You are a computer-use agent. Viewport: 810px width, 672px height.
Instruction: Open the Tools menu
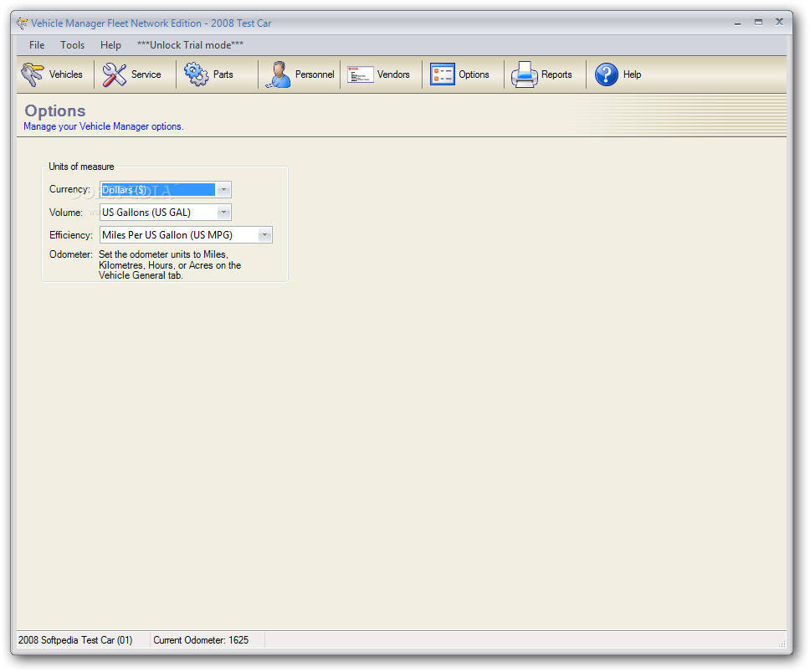click(72, 45)
